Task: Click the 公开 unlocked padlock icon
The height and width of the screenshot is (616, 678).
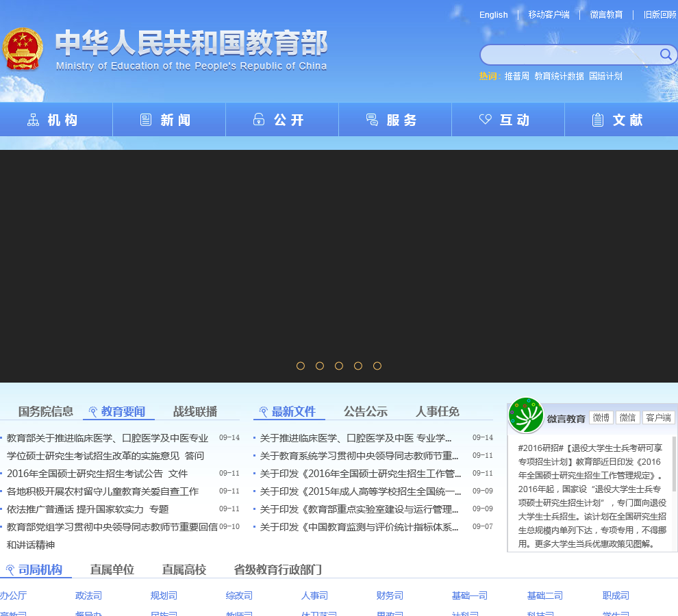Action: coord(259,120)
